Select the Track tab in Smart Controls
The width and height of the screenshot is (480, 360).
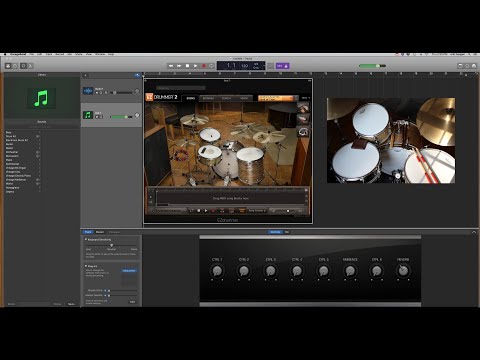coord(88,232)
